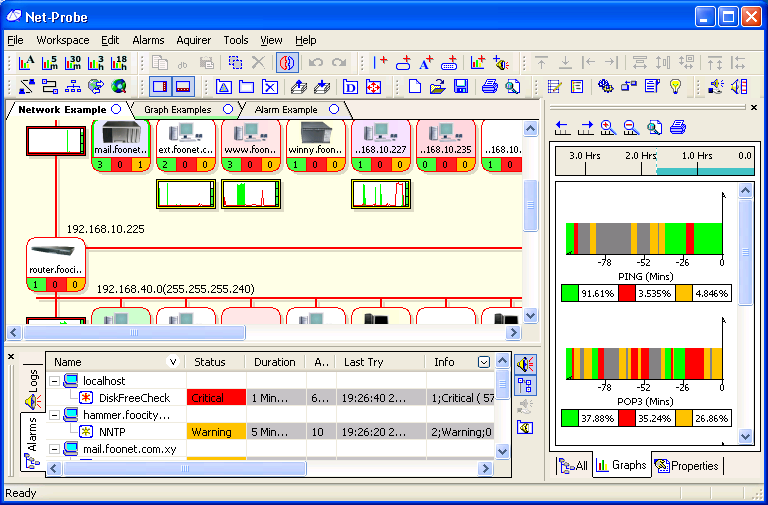Screen dimensions: 768x505
Task: Toggle the right side panel visibility button
Action: [x=160, y=87]
